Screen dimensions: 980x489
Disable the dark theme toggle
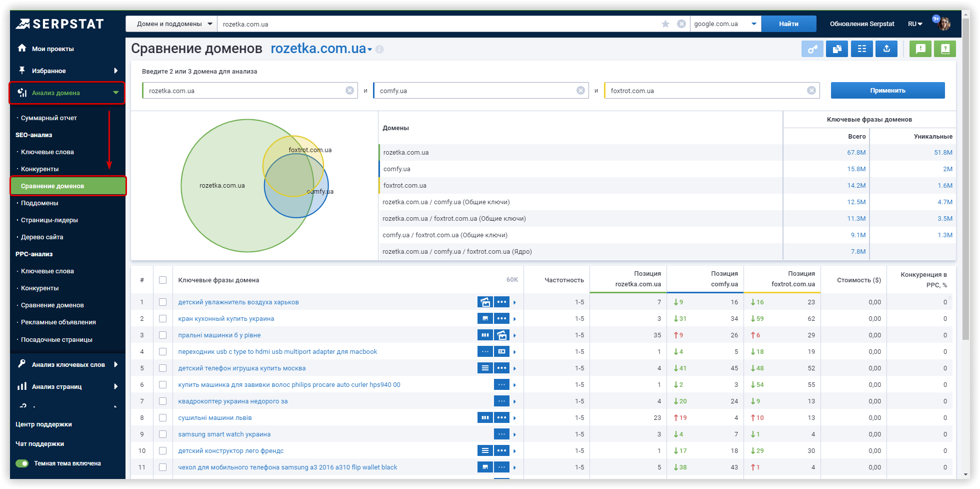(x=22, y=463)
